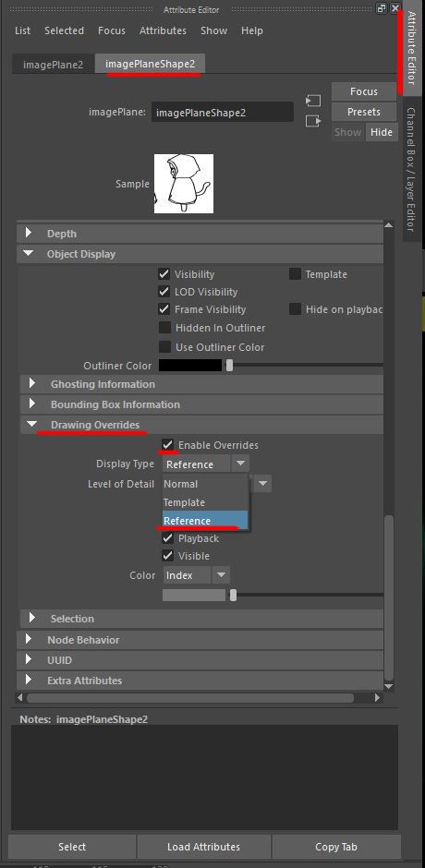The width and height of the screenshot is (425, 868).
Task: Enable Hide on playback checkbox
Action: pos(295,309)
